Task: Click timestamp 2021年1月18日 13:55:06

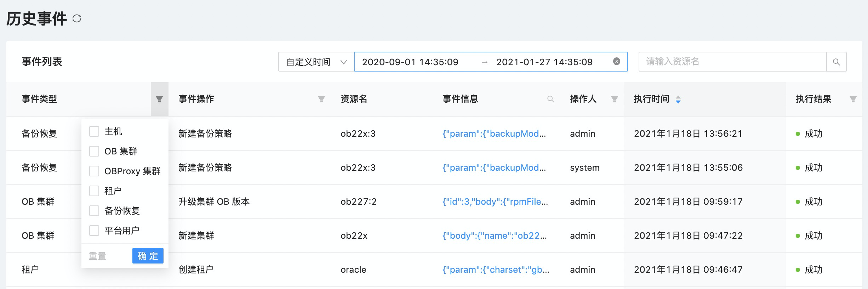Action: (688, 168)
